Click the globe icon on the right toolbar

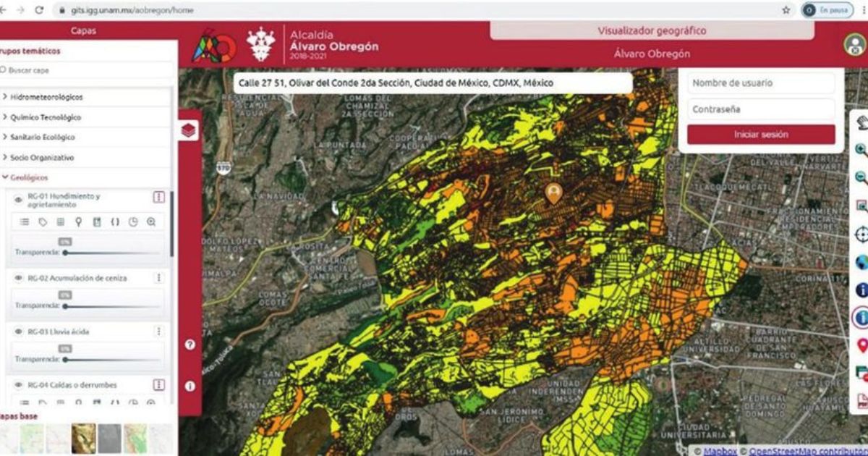[861, 262]
